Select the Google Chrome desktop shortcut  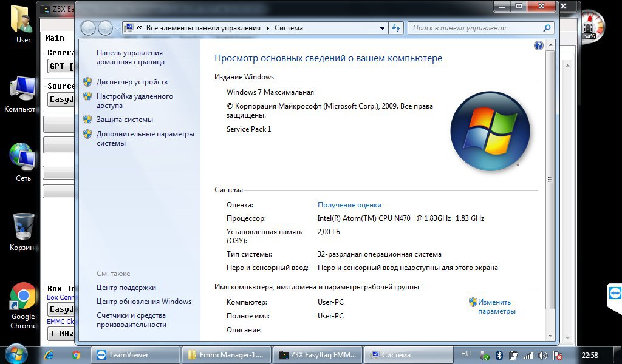click(22, 306)
